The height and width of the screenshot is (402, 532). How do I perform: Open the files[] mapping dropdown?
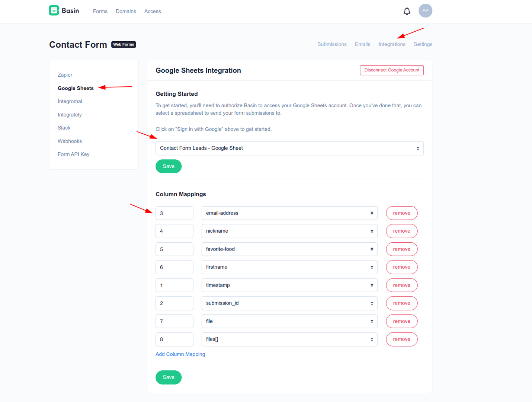click(289, 339)
